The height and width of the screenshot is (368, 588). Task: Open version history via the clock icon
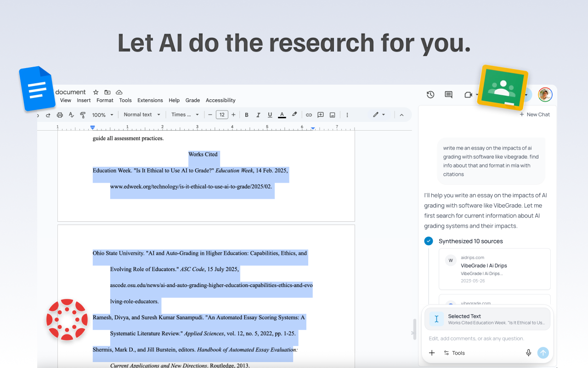430,94
